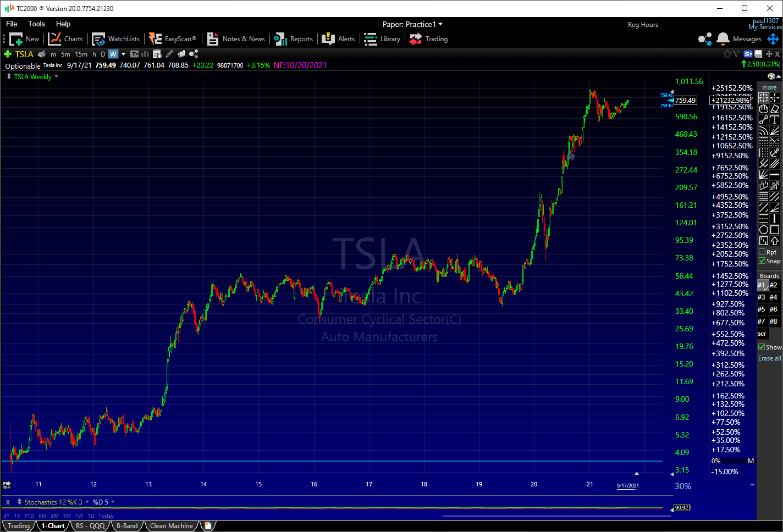Toggle the Snap checkbox
Screen dimensions: 783x532
(x=762, y=261)
